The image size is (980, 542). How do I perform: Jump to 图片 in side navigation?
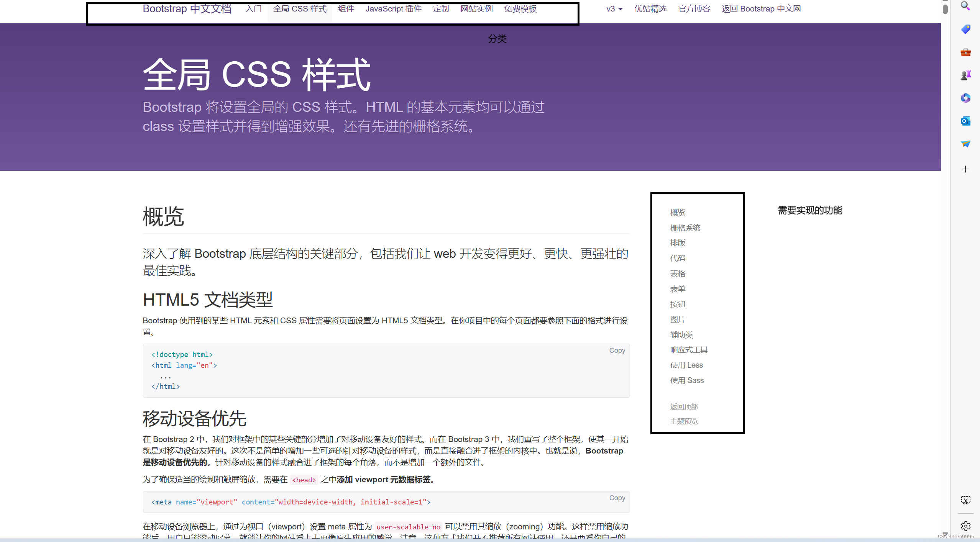point(678,319)
